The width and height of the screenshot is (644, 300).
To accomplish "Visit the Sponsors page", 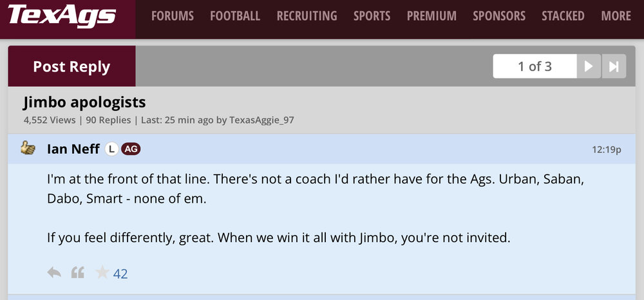I will (x=499, y=15).
